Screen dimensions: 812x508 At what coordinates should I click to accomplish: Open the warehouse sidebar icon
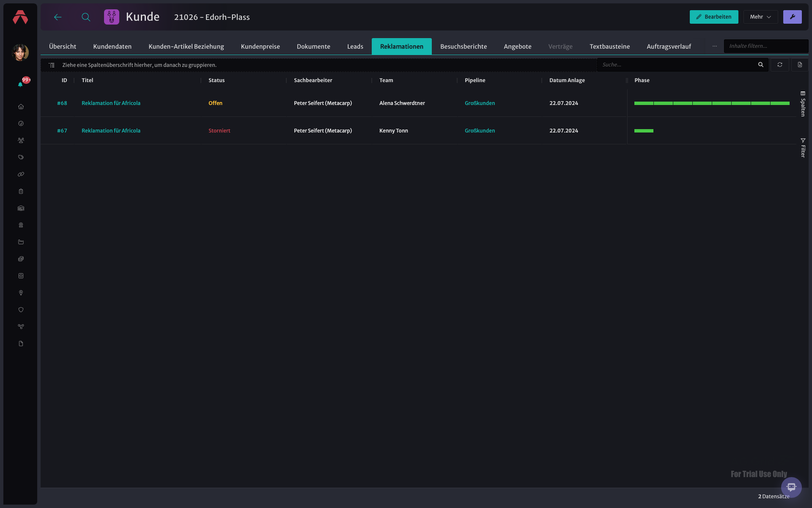point(21,208)
